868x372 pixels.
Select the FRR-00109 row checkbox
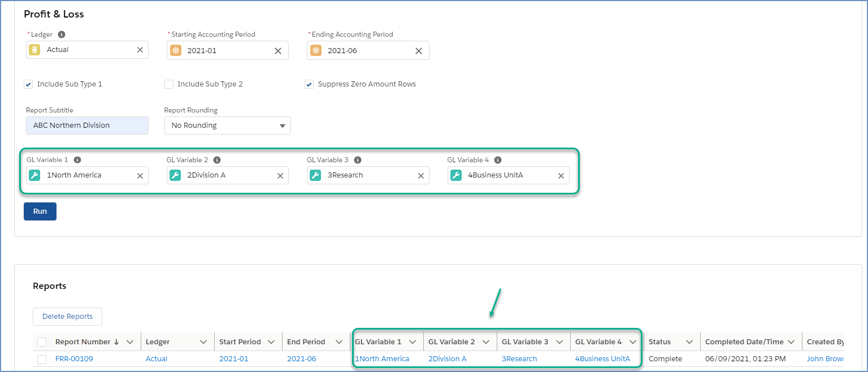(x=42, y=359)
